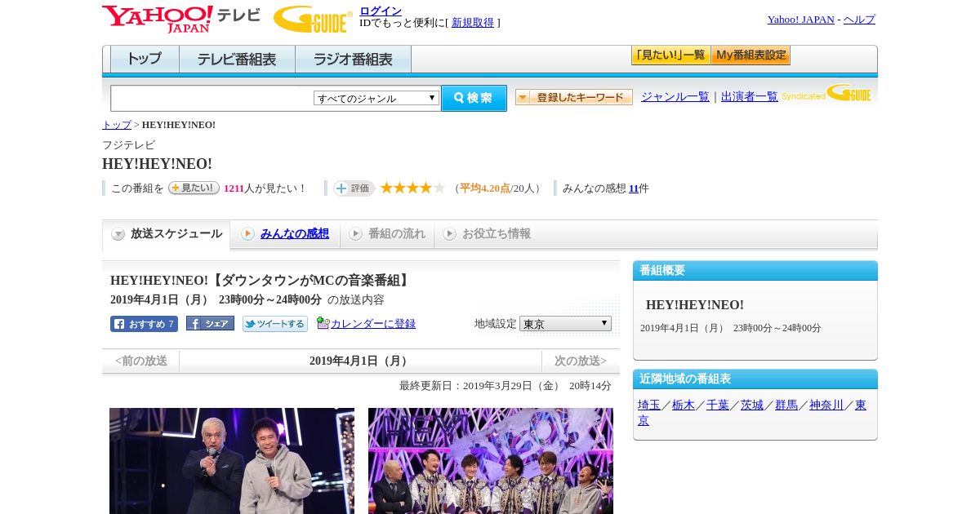Screen dimensions: 980x514
Task: Open the トップ navigation tab
Action: click(145, 59)
